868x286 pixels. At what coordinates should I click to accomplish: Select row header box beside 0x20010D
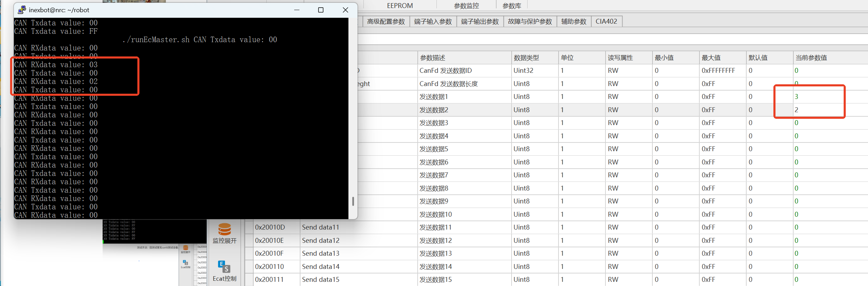click(x=249, y=227)
